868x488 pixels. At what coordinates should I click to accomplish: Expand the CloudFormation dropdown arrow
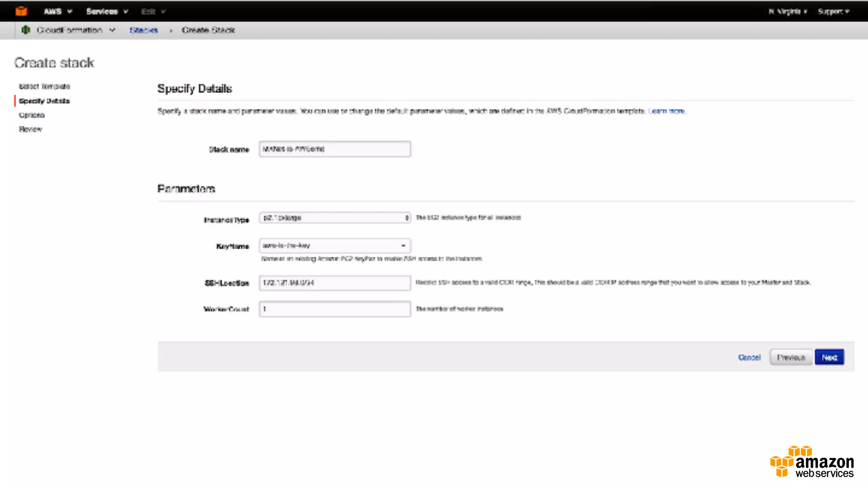[112, 30]
